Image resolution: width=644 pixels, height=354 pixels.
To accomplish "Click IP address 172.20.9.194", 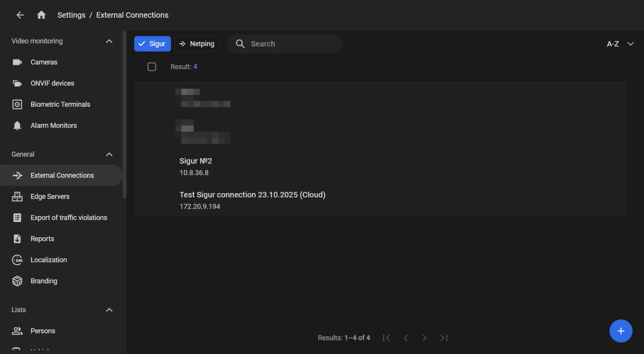I will [x=200, y=207].
